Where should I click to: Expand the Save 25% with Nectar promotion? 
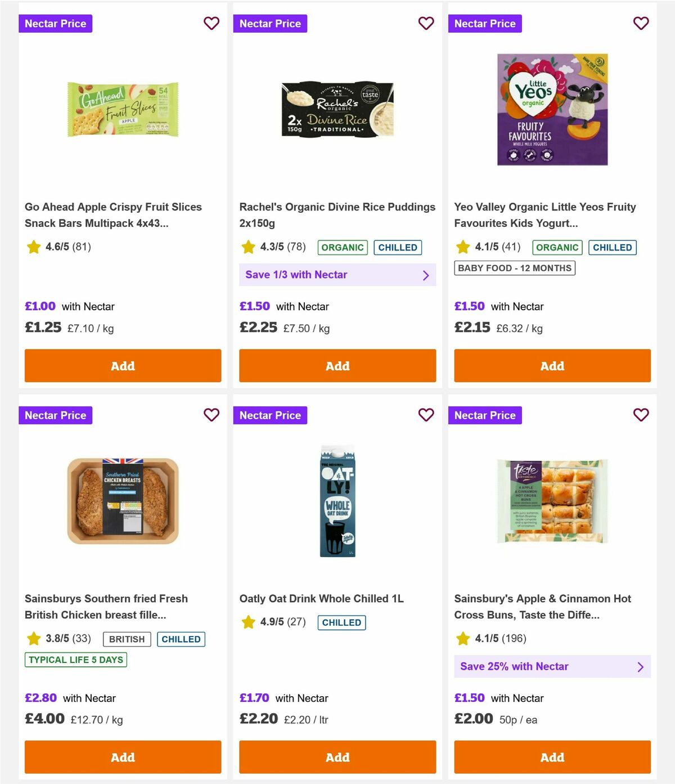[x=552, y=666]
